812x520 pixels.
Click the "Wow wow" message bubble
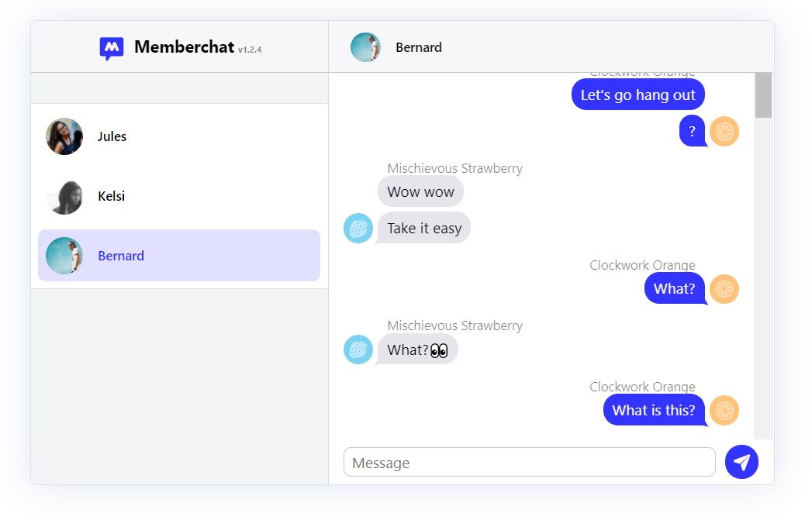click(420, 191)
